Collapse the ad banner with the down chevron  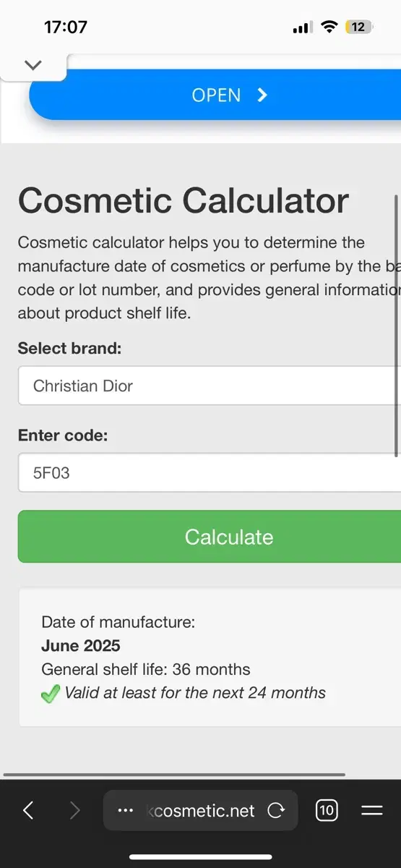click(33, 65)
